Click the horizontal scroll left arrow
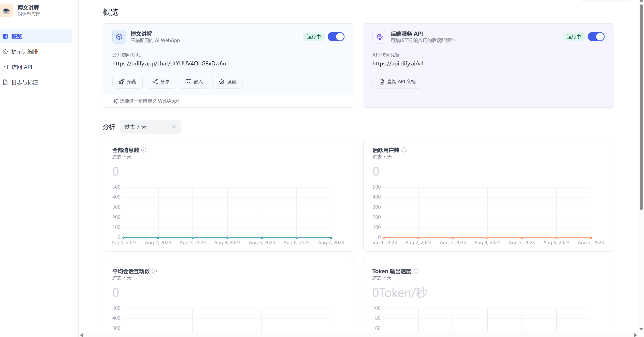 (82, 335)
